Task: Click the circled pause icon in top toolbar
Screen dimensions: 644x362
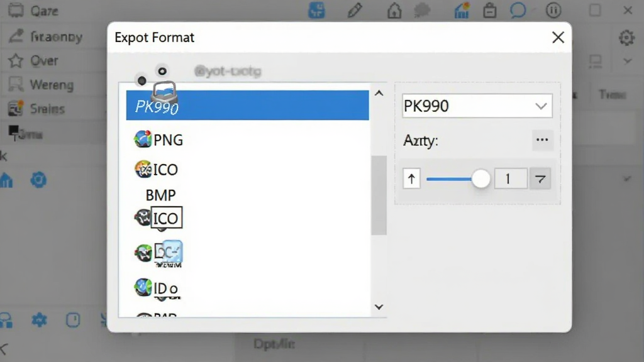Action: [x=553, y=10]
